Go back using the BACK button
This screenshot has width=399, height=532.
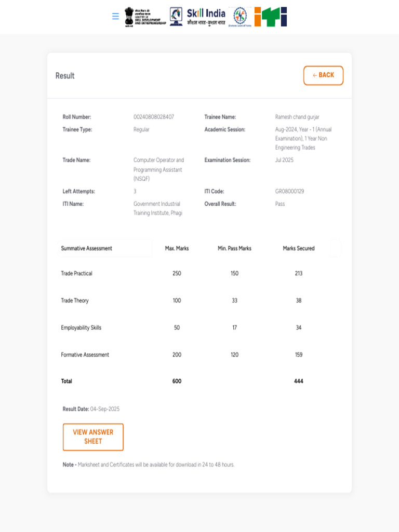323,75
